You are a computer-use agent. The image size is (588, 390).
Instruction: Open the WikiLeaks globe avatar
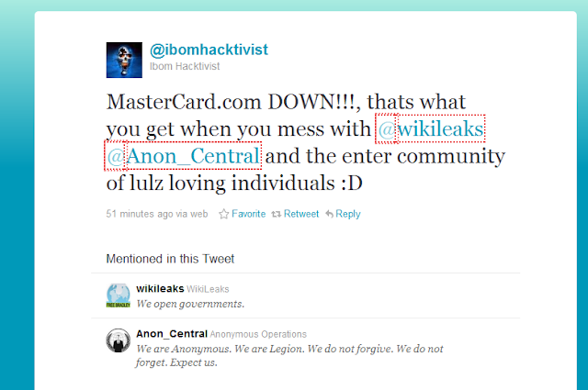click(x=119, y=295)
